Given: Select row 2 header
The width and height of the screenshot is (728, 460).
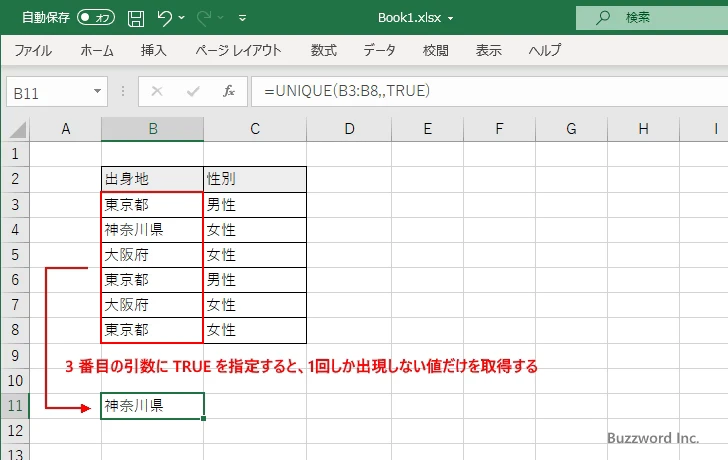Looking at the screenshot, I should [x=15, y=179].
